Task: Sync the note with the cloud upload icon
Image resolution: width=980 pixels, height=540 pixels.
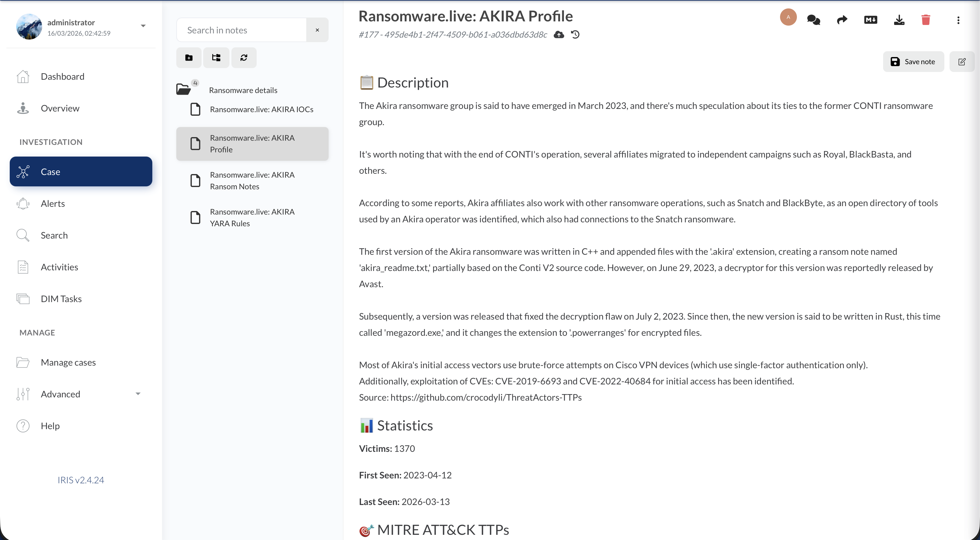Action: point(559,35)
